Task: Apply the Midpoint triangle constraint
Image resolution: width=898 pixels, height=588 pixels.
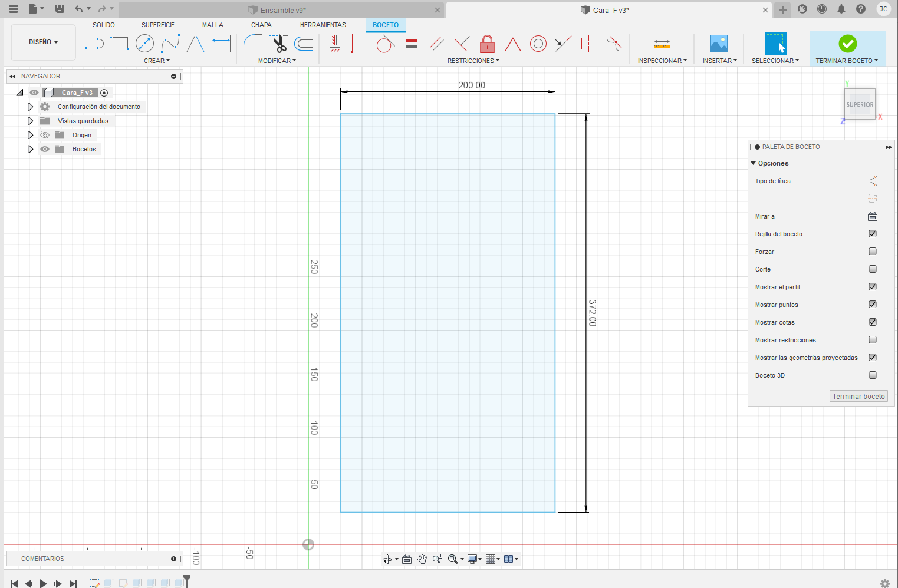Action: pos(513,44)
